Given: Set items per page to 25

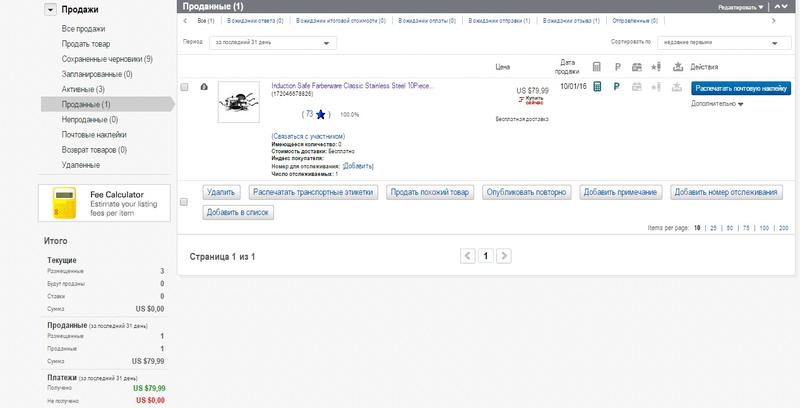Looking at the screenshot, I should [x=713, y=228].
